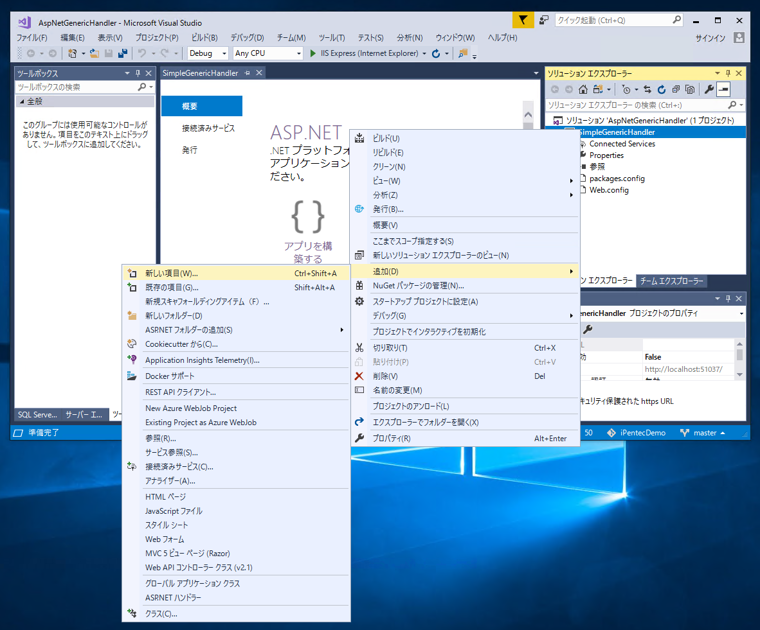Start IIS Express with green play icon
The height and width of the screenshot is (630, 760).
click(313, 53)
